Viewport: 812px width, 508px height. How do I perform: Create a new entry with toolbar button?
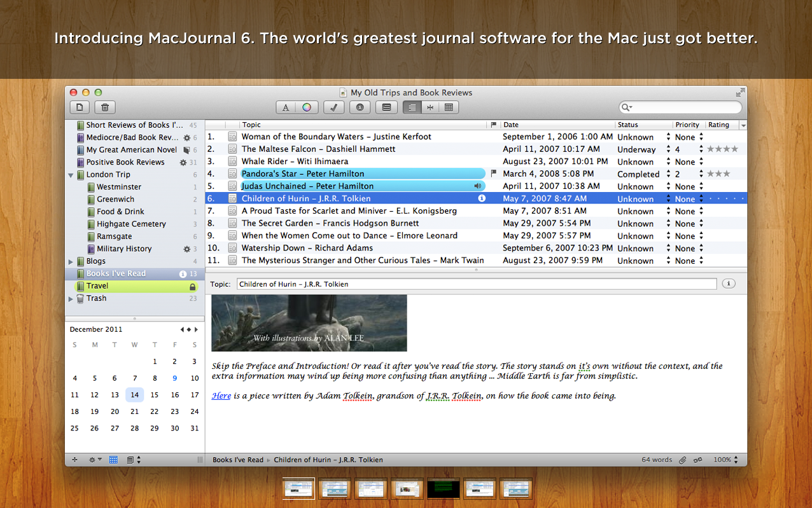(79, 107)
